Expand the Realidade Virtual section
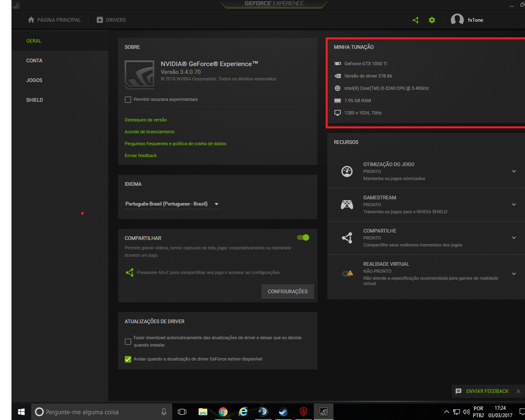The width and height of the screenshot is (525, 420). point(514,274)
